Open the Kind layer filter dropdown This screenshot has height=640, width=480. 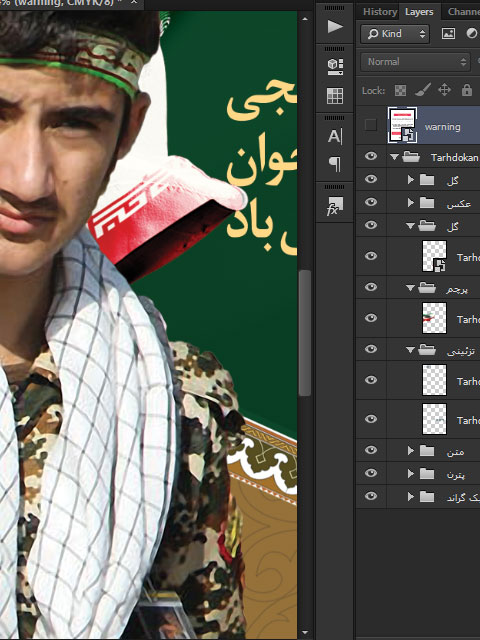(395, 34)
